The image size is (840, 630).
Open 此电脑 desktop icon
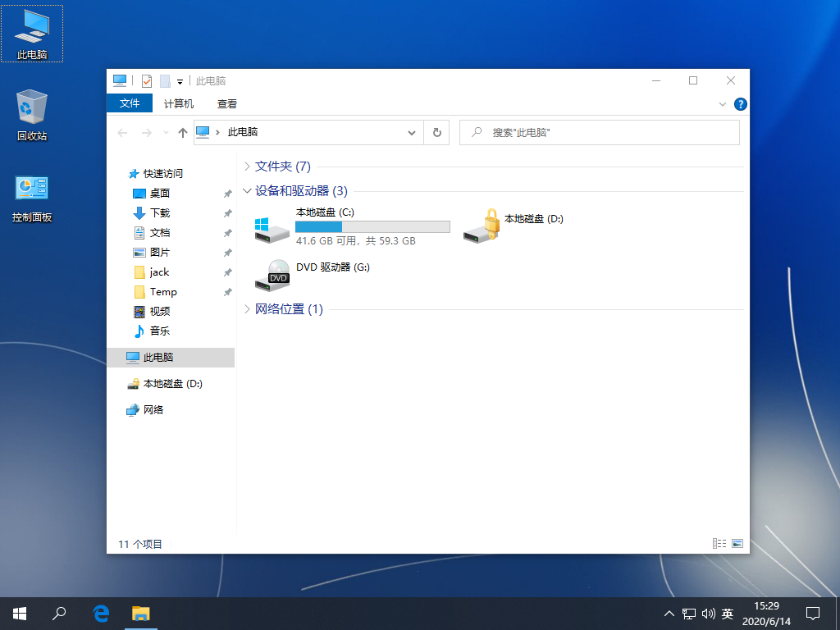(32, 33)
